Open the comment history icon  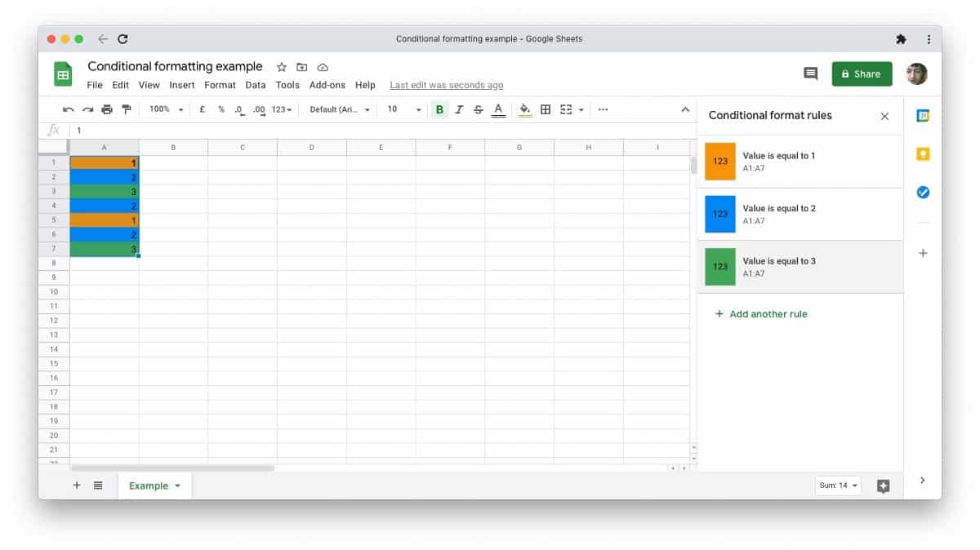coord(810,73)
